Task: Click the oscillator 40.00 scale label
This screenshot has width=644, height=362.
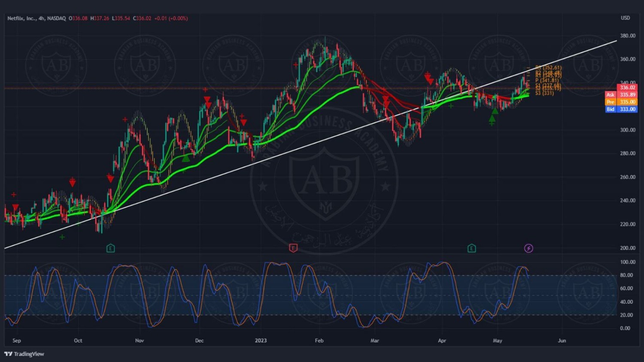Action: coord(626,302)
